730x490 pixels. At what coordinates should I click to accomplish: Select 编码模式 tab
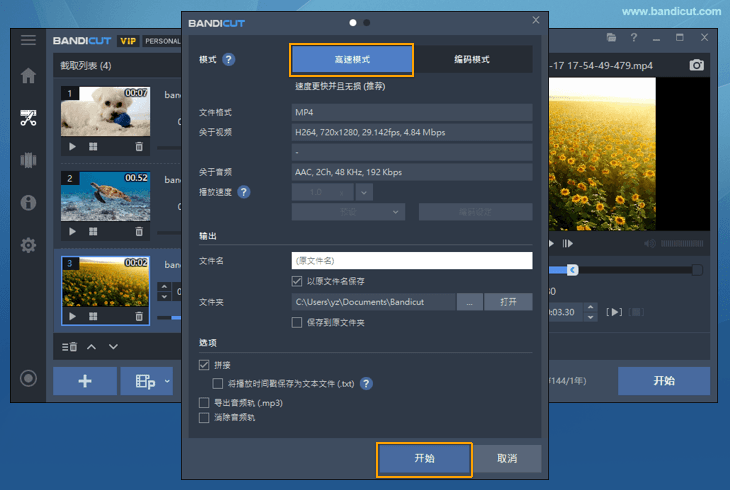click(472, 60)
